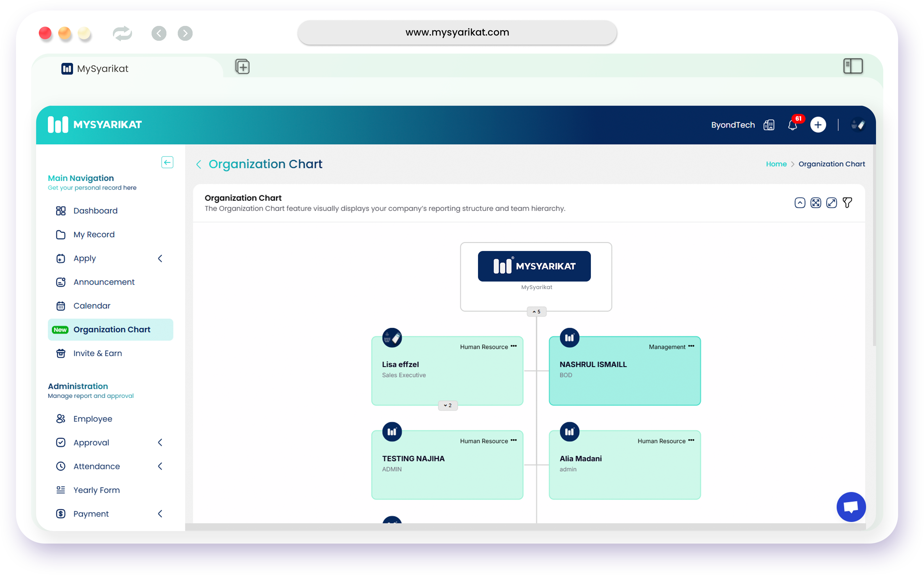Open My Record in the sidebar
The width and height of the screenshot is (924, 575).
(110, 235)
